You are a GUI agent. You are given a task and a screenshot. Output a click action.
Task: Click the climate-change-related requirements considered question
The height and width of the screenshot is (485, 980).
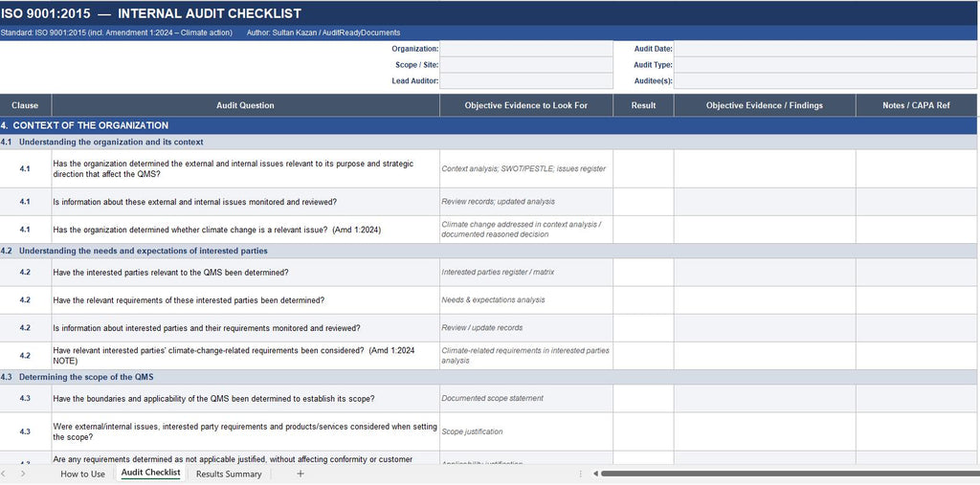pos(245,356)
